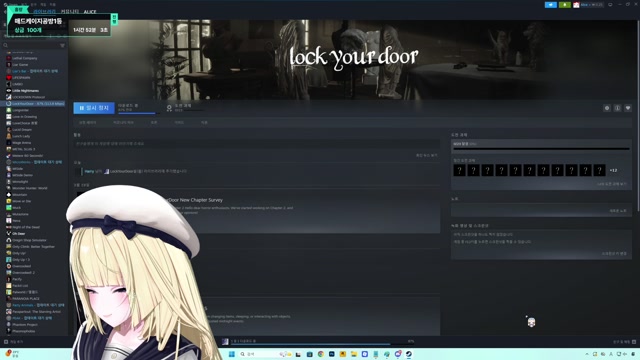Select Monster Hunter: World in library
The image size is (640, 360).
point(30,188)
